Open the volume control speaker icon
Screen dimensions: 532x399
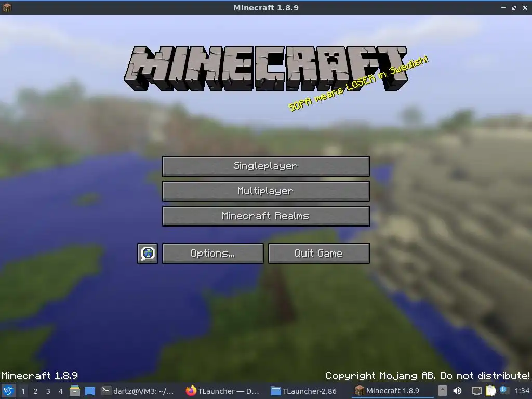457,391
